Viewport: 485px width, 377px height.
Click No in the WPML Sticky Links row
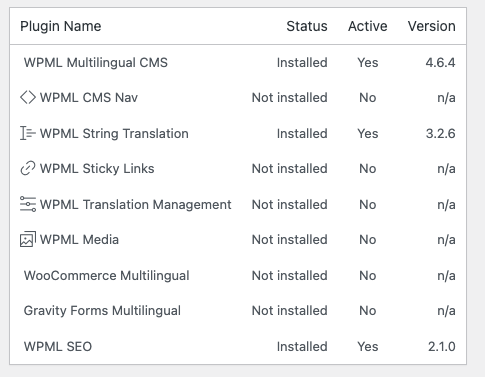click(x=368, y=168)
